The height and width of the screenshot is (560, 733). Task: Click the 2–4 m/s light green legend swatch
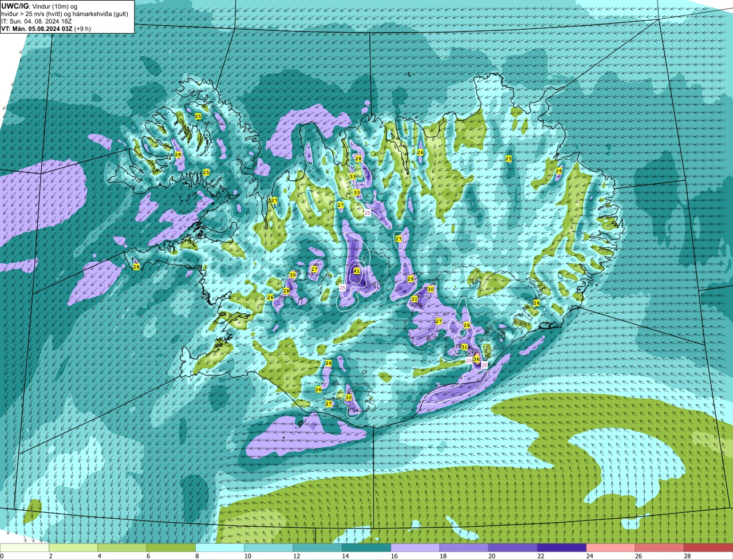click(x=74, y=548)
